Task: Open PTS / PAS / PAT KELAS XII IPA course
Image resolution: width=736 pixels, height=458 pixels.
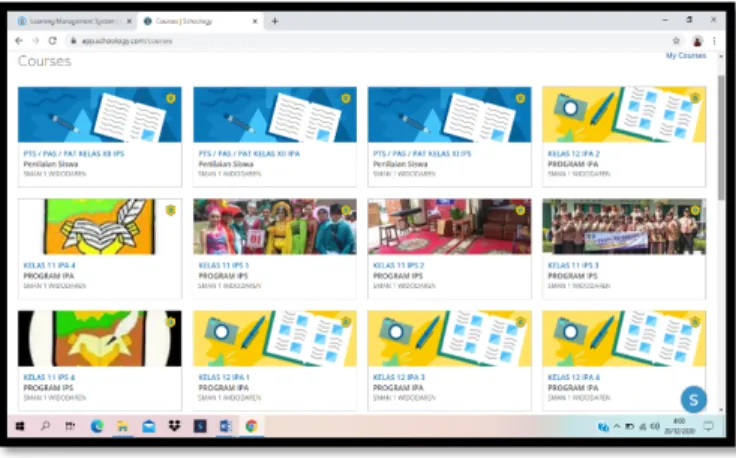Action: click(x=249, y=153)
